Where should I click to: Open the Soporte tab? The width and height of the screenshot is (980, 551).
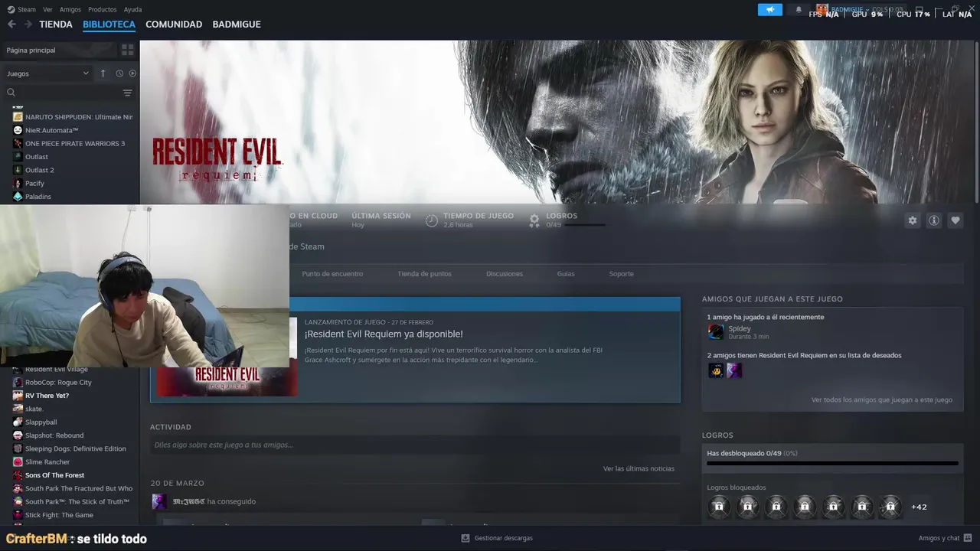tap(621, 273)
